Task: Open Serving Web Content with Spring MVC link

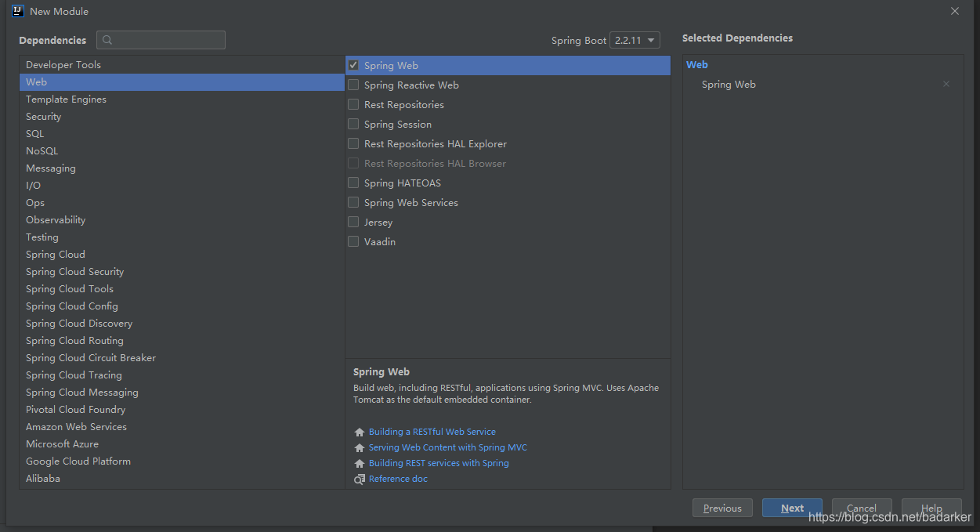Action: pos(448,447)
